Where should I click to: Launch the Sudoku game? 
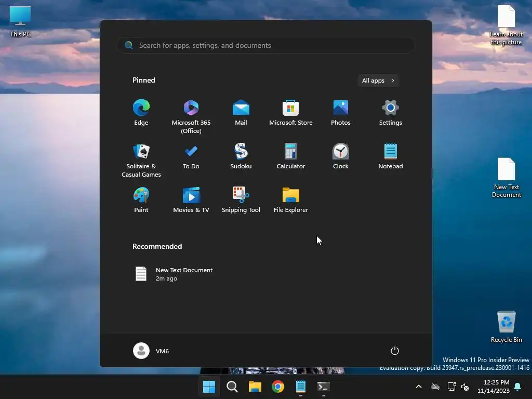coord(241,156)
